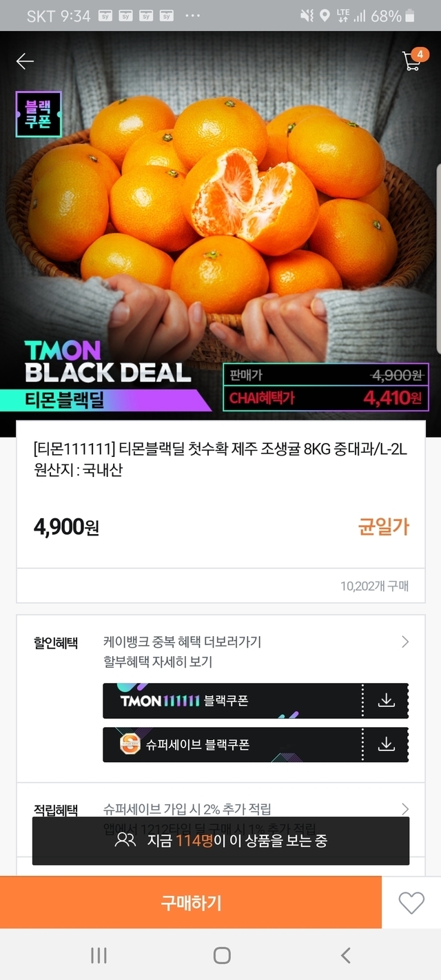Viewport: 441px width, 980px height.
Task: Expand the 적립혜택 section chevron
Action: pyautogui.click(x=405, y=808)
